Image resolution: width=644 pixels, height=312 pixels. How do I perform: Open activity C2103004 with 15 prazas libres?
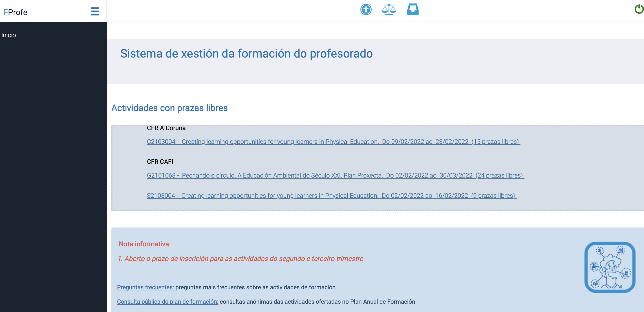pos(333,142)
